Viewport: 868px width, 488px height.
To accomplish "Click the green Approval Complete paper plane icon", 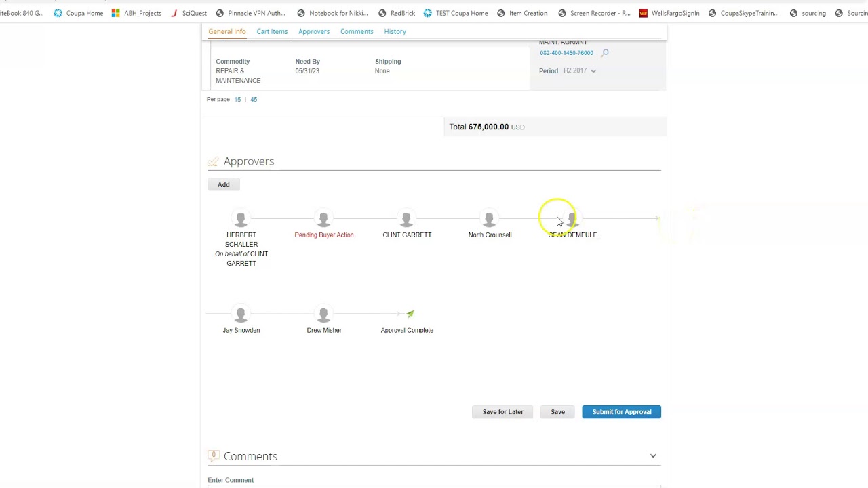I will [410, 314].
